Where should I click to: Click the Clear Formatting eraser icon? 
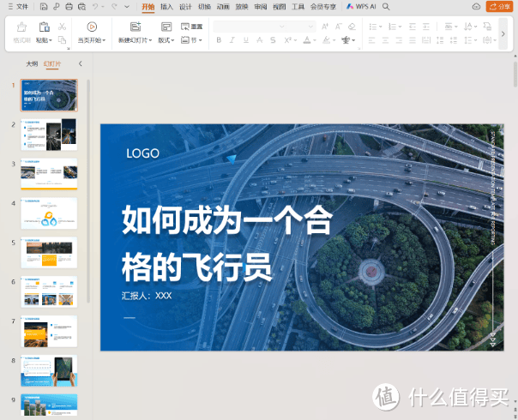tap(352, 27)
